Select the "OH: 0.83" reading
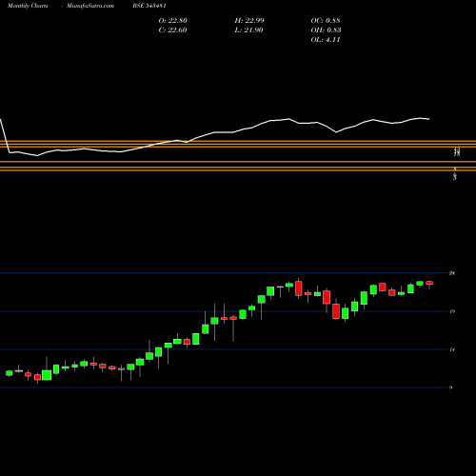 [326, 30]
